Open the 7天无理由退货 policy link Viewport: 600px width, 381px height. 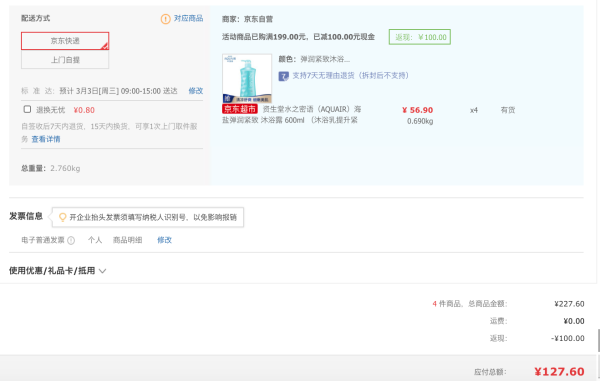pyautogui.click(x=351, y=76)
